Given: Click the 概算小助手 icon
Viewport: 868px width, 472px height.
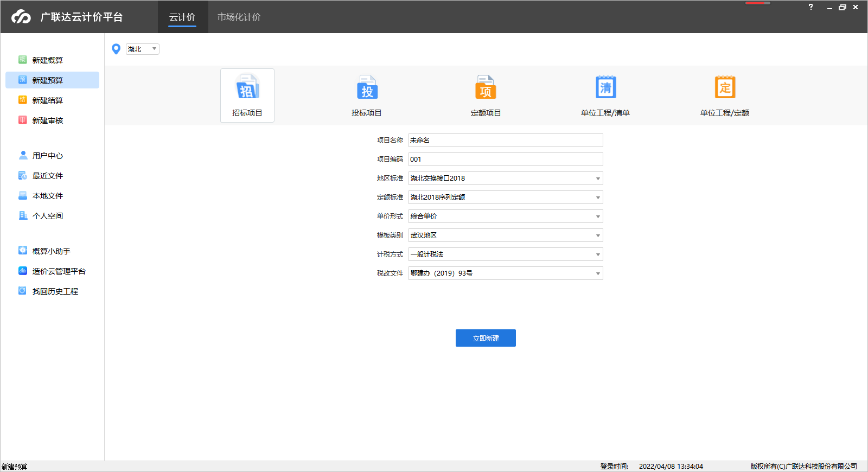Looking at the screenshot, I should pyautogui.click(x=23, y=251).
